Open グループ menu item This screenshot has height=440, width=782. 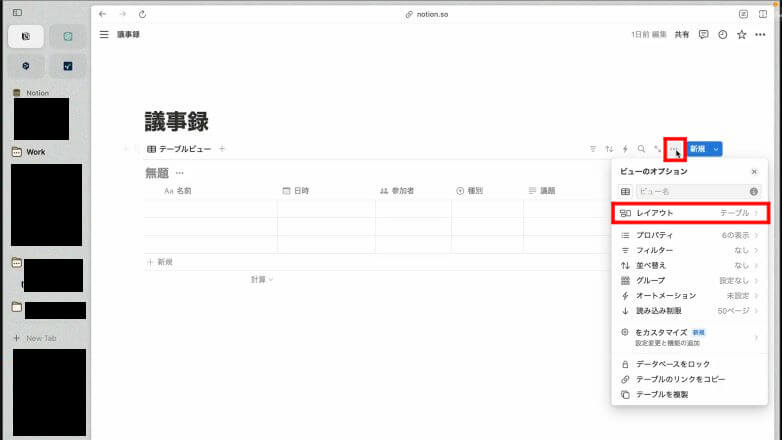point(690,280)
